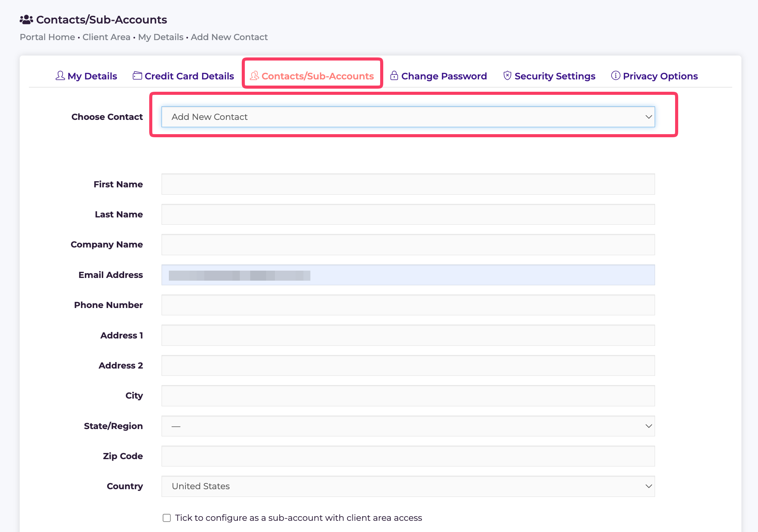The image size is (758, 532).
Task: Click the Email Address label
Action: point(111,275)
